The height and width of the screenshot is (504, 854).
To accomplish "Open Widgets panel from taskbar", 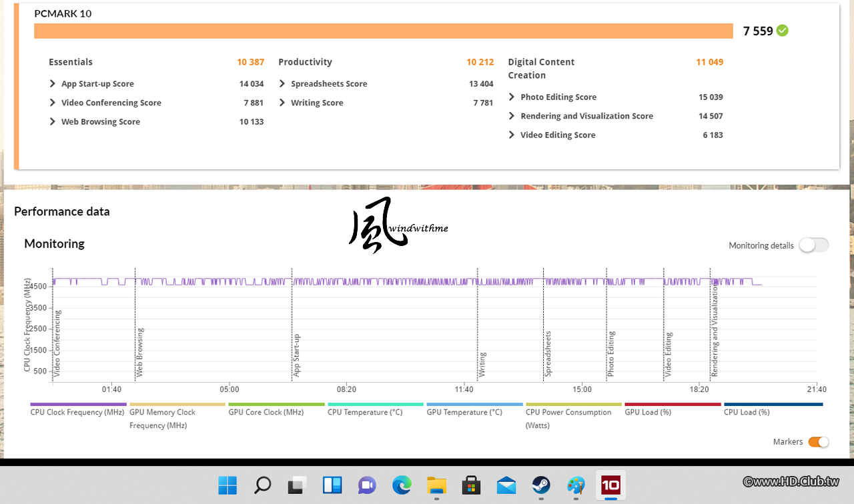I will pyautogui.click(x=332, y=485).
